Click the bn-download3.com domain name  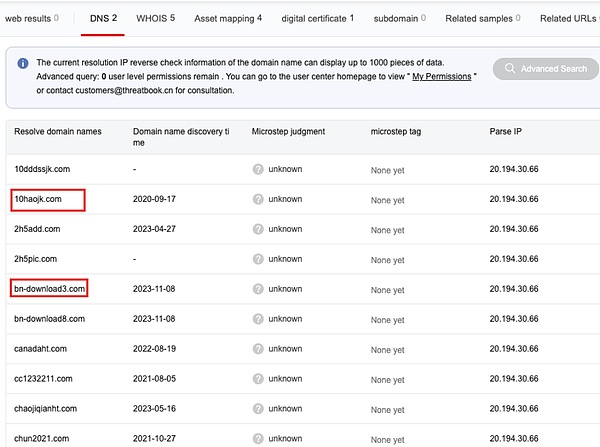click(x=49, y=289)
